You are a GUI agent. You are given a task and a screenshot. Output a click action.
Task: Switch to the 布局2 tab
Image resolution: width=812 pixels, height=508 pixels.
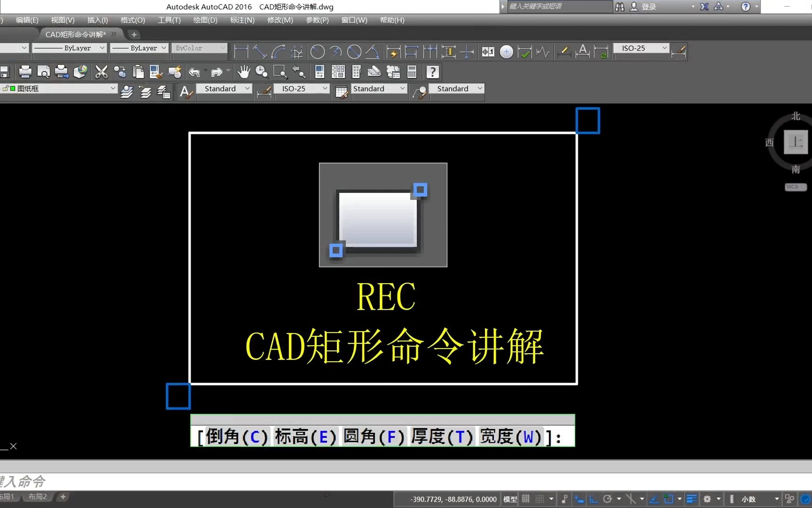click(x=37, y=496)
